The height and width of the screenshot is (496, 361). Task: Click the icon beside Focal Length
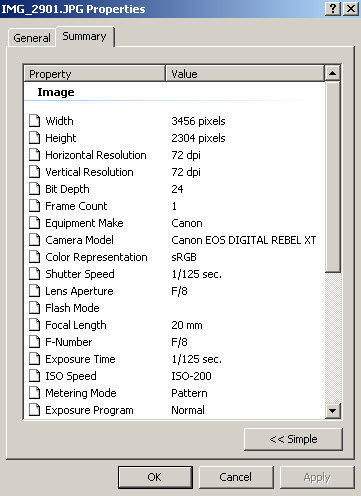click(34, 325)
